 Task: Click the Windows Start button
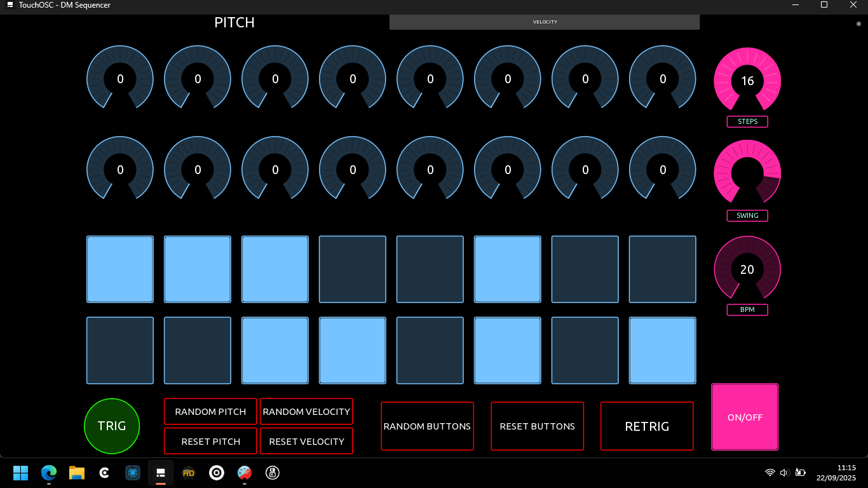(x=21, y=472)
